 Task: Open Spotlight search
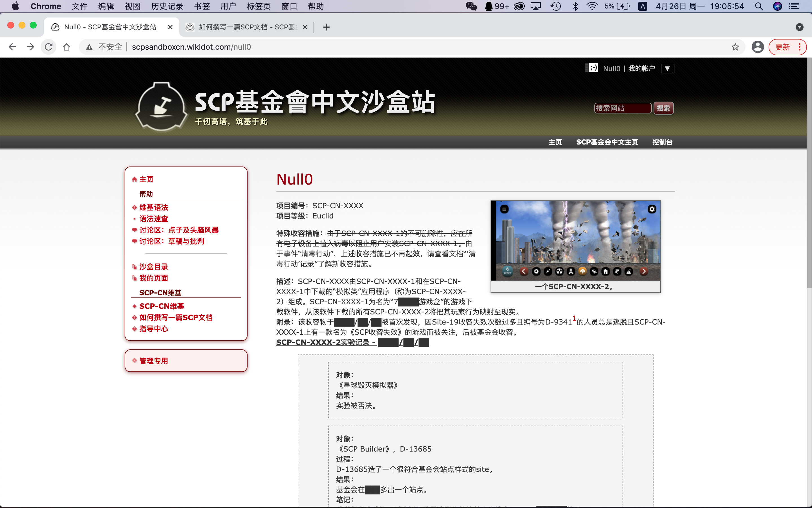[759, 6]
